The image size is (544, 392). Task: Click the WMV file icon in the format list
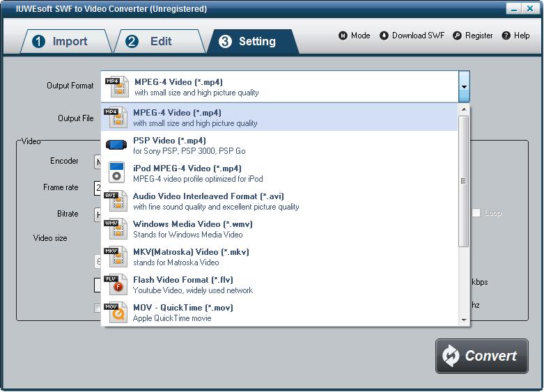[x=116, y=228]
